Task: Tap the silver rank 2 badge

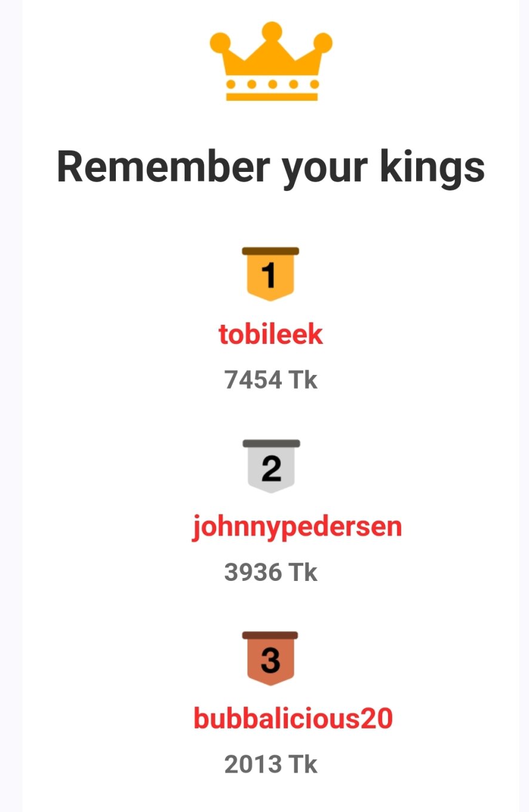Action: click(x=271, y=467)
